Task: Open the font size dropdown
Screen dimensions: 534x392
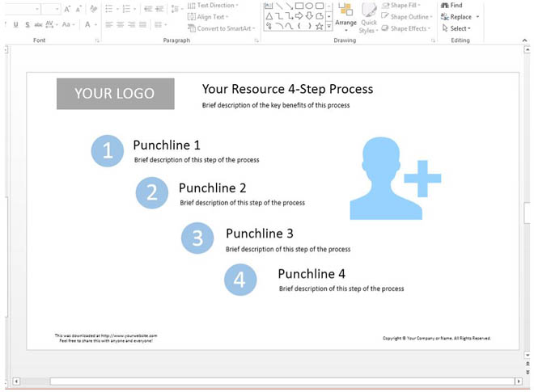Action: (x=57, y=9)
